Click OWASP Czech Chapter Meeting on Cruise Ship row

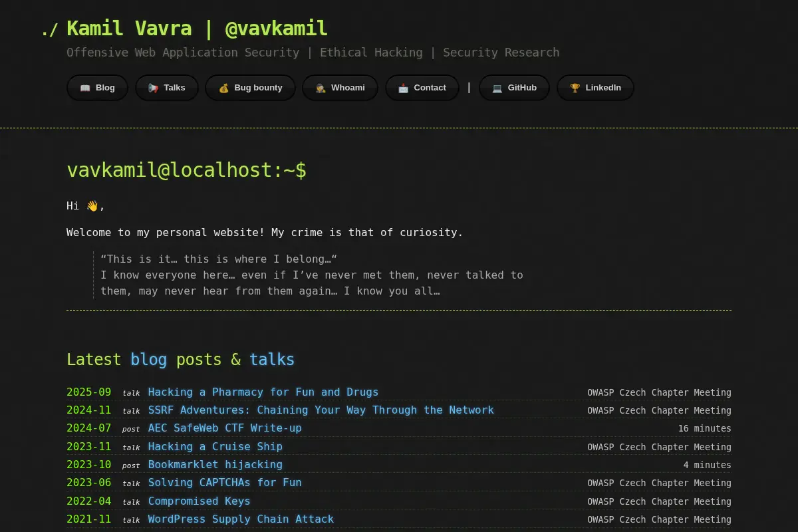tap(659, 447)
